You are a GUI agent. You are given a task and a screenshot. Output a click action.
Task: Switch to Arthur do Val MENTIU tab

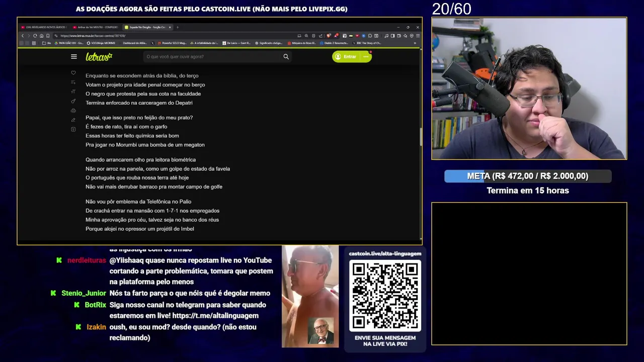[96, 27]
